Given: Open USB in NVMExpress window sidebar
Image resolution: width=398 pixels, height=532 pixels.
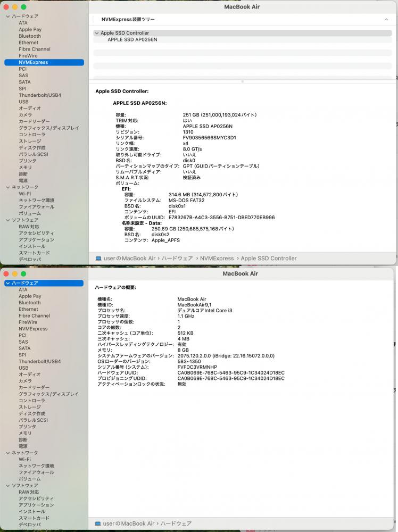Looking at the screenshot, I should click(24, 102).
